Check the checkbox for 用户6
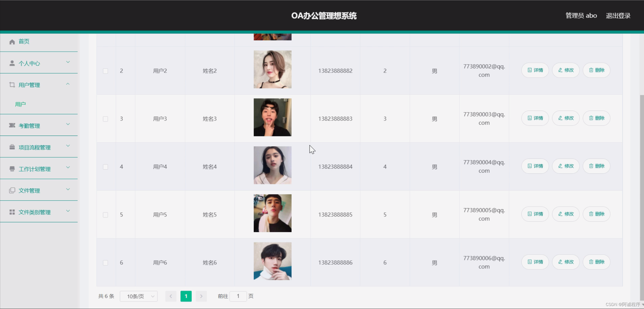 point(105,263)
